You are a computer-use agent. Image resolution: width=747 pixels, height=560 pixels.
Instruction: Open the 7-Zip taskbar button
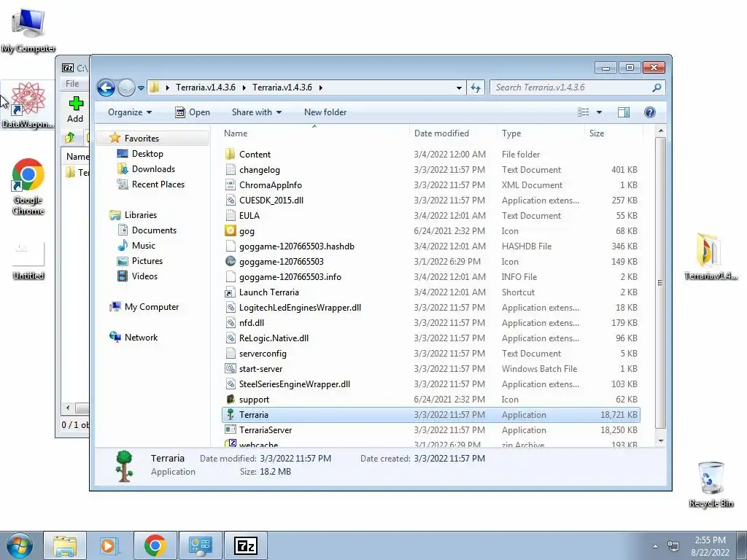click(x=246, y=546)
